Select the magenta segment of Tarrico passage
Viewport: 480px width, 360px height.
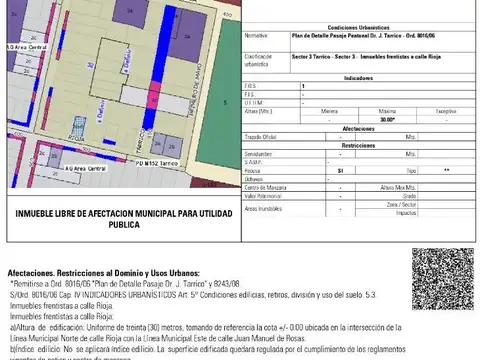tap(154, 95)
